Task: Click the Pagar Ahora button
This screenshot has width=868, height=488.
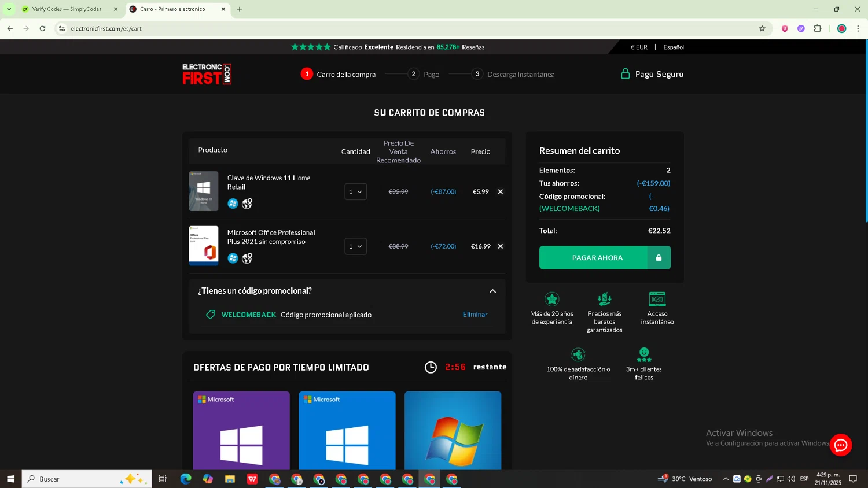Action: coord(605,258)
